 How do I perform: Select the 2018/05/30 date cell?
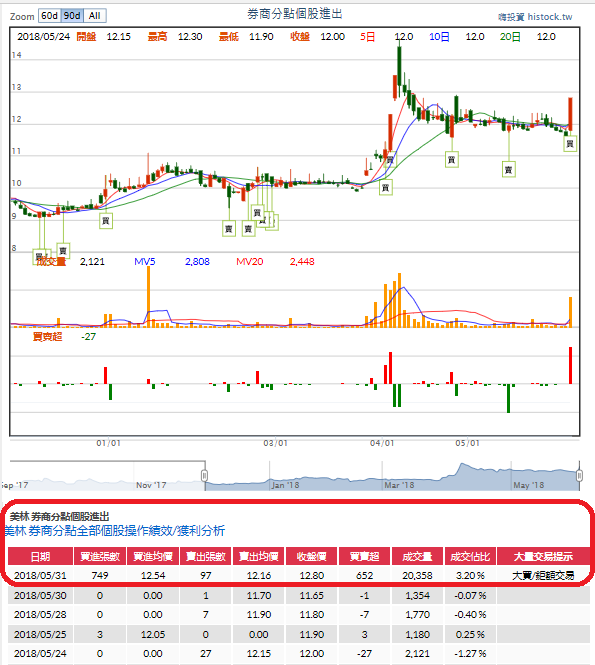coord(40,595)
